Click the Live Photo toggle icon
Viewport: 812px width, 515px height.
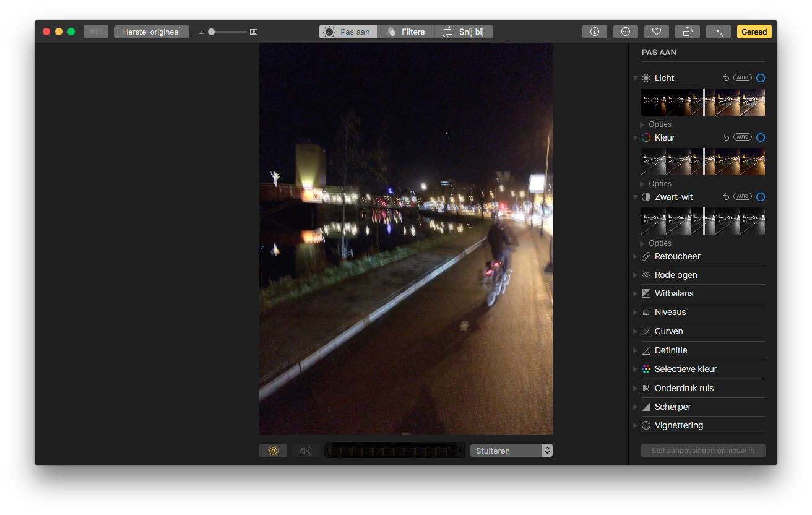(x=273, y=451)
